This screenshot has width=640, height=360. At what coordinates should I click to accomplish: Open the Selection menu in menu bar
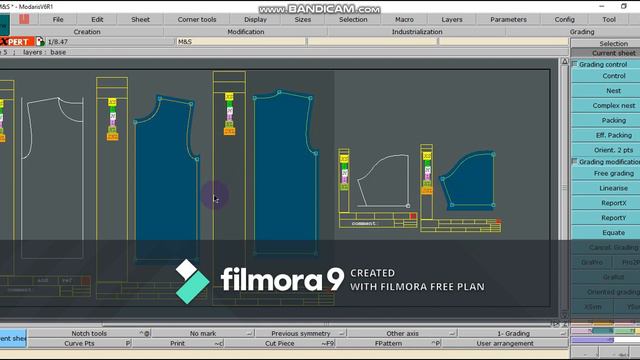[353, 19]
